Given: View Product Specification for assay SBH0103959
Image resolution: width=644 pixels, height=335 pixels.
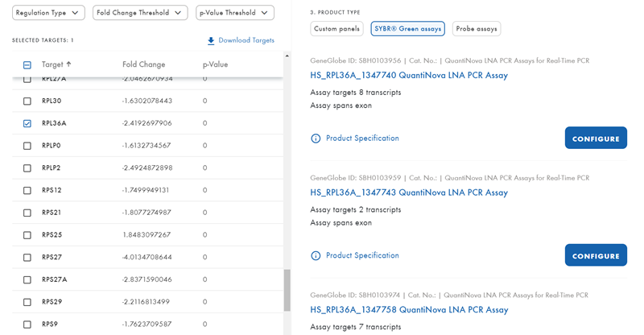Looking at the screenshot, I should pos(362,255).
